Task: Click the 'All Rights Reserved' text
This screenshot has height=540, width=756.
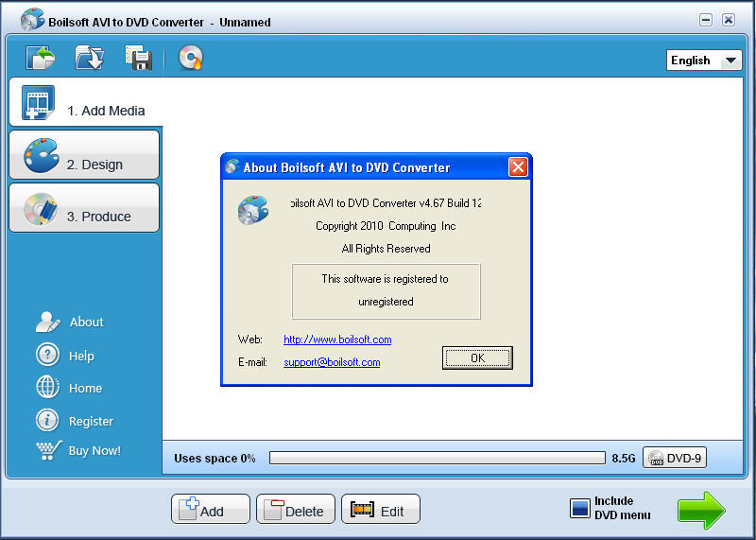Action: pyautogui.click(x=386, y=249)
